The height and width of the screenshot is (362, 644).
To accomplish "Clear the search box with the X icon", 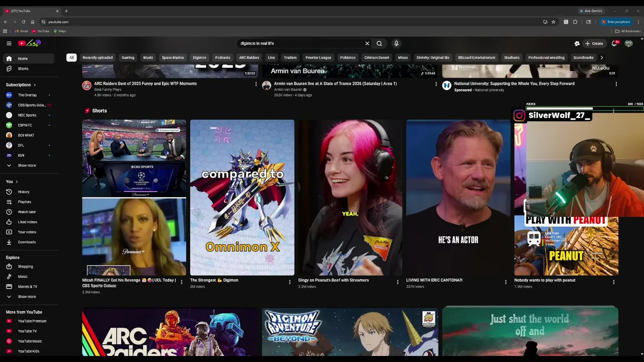I will [x=367, y=43].
